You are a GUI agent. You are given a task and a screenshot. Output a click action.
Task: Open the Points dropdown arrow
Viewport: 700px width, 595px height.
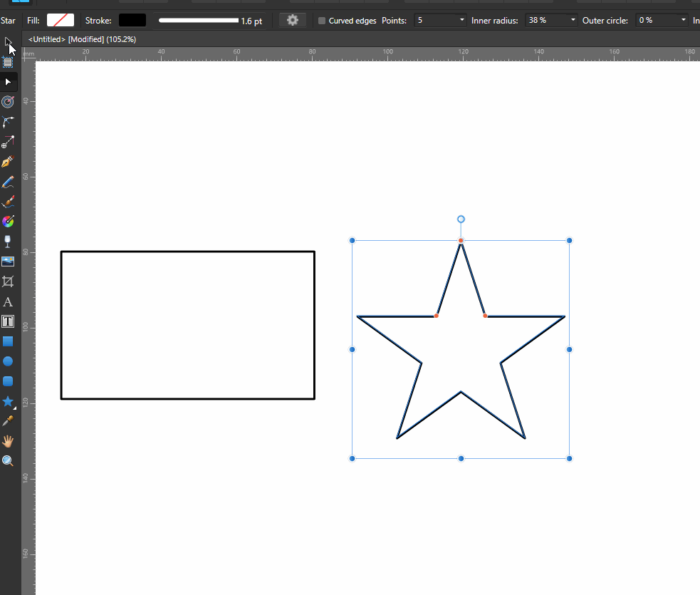pyautogui.click(x=461, y=20)
